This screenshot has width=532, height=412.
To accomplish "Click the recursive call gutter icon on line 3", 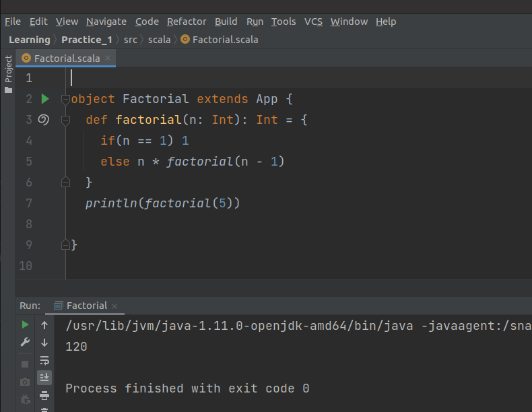I will pos(43,120).
